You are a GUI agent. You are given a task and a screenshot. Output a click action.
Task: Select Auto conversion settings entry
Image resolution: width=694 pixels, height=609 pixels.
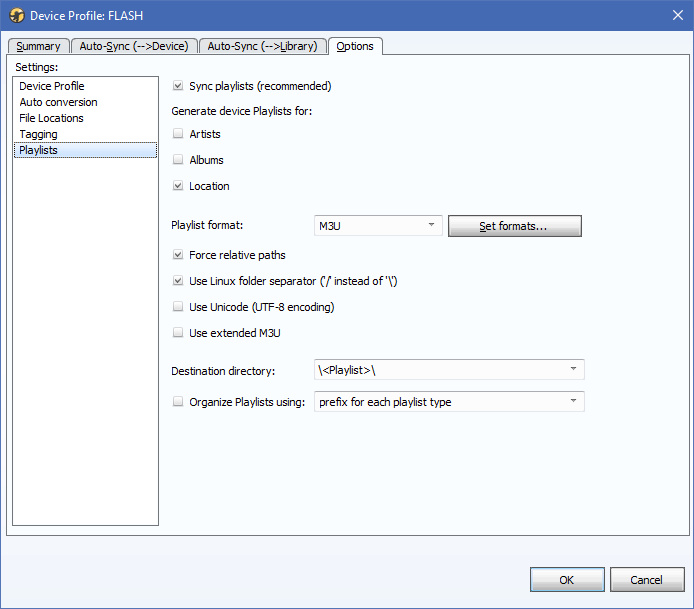pyautogui.click(x=58, y=102)
